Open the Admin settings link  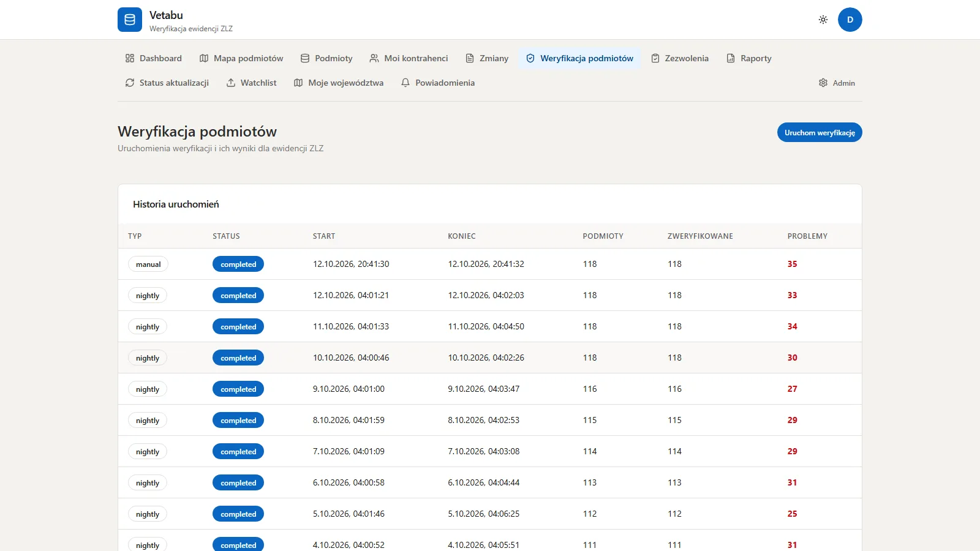coord(837,83)
